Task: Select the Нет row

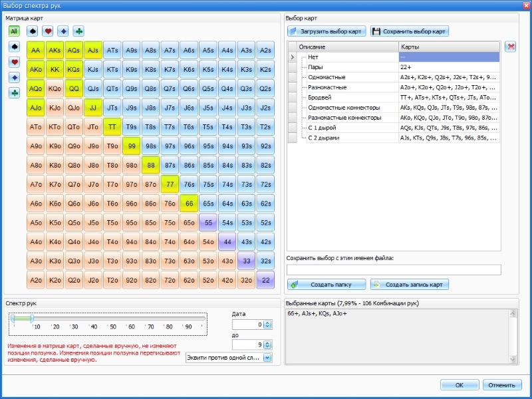Action: (394, 57)
